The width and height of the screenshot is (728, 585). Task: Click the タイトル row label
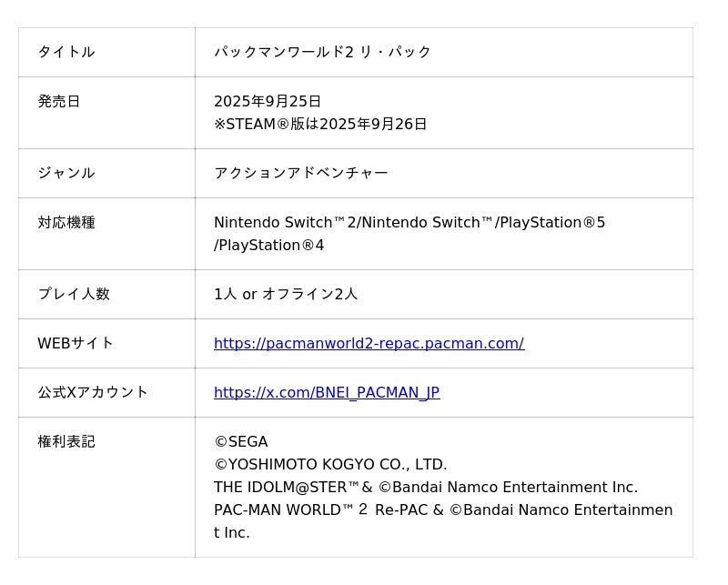(66, 52)
